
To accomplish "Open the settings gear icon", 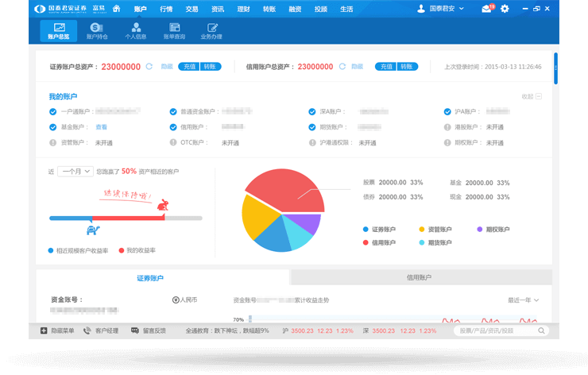I will click(x=505, y=8).
